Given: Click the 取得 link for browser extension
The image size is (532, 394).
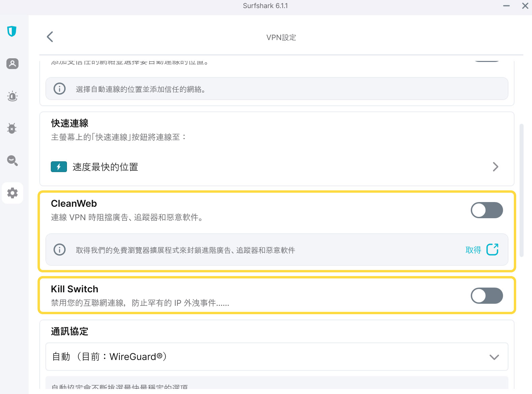Looking at the screenshot, I should click(473, 250).
